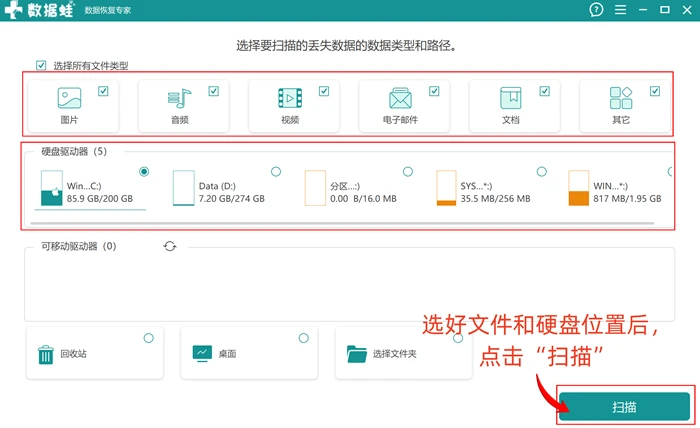This screenshot has width=700, height=428.
Task: Uncheck the 图片 checkbox
Action: pyautogui.click(x=103, y=91)
